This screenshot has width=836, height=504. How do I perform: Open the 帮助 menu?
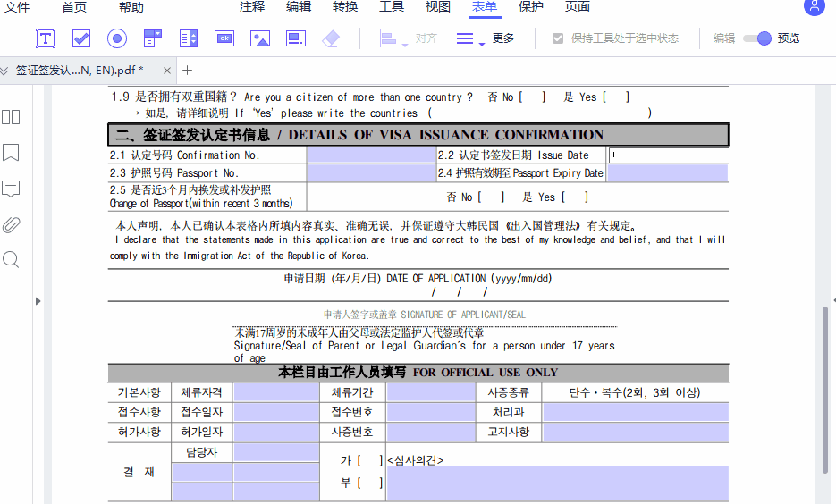(x=131, y=7)
